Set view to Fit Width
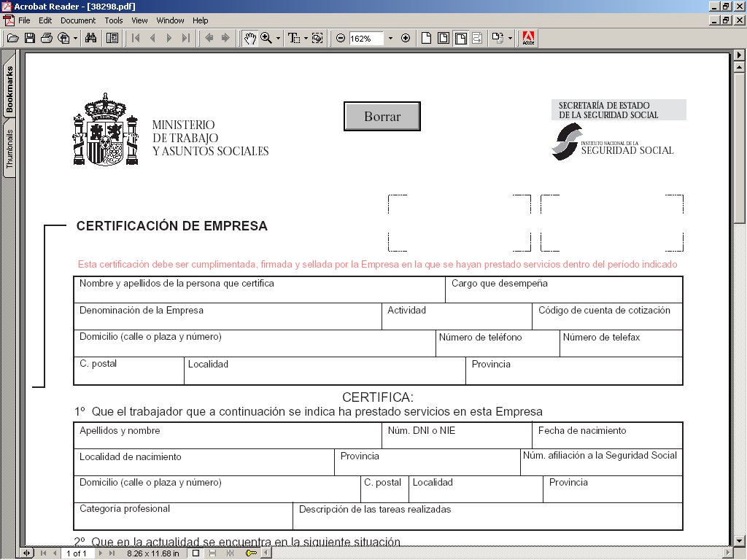The image size is (747, 560). (x=461, y=38)
